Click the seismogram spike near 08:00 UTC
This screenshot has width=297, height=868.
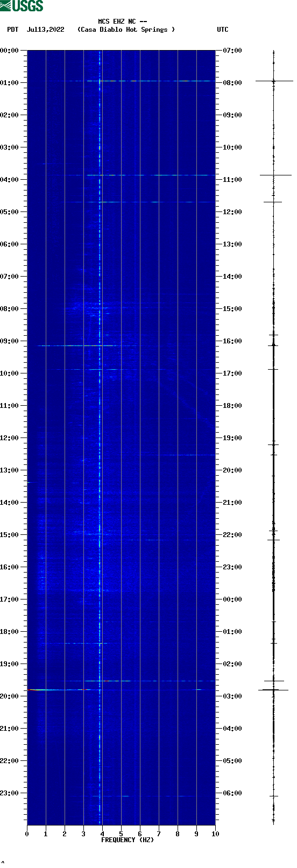[274, 81]
